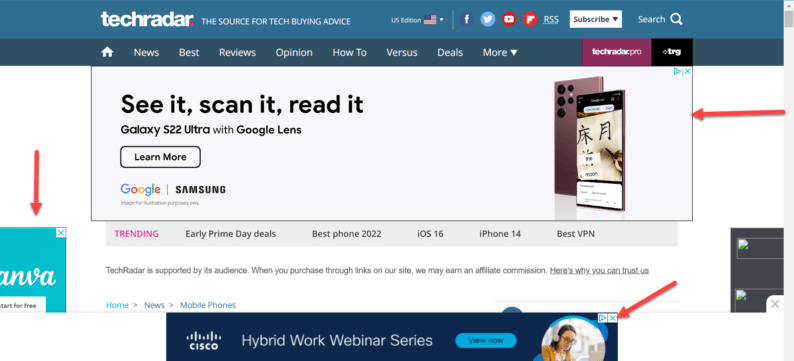Click the RSS link

click(551, 20)
